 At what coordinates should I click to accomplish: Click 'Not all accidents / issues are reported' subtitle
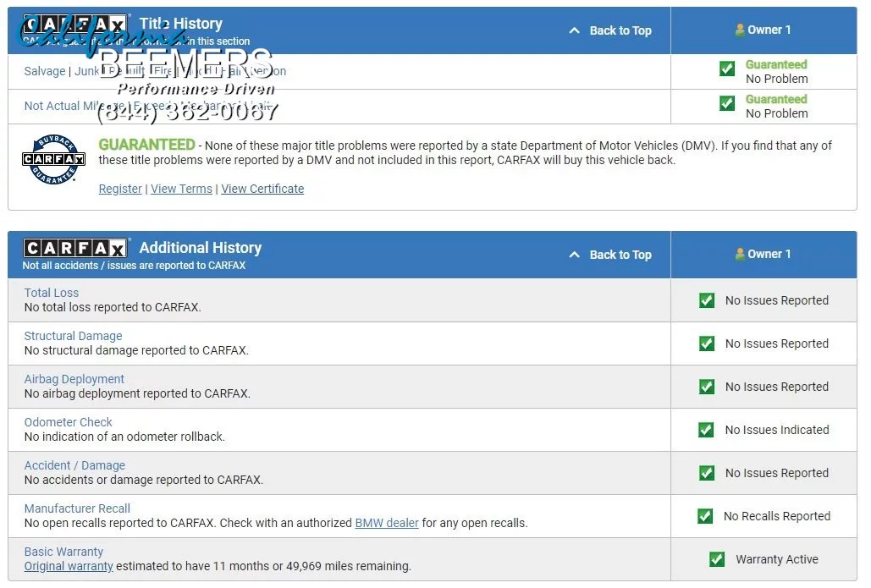tap(134, 266)
